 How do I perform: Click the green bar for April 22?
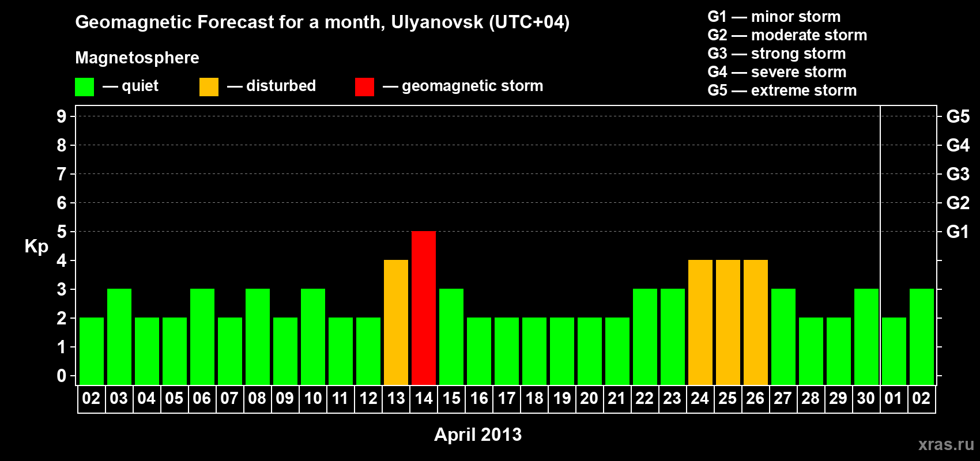(x=645, y=337)
